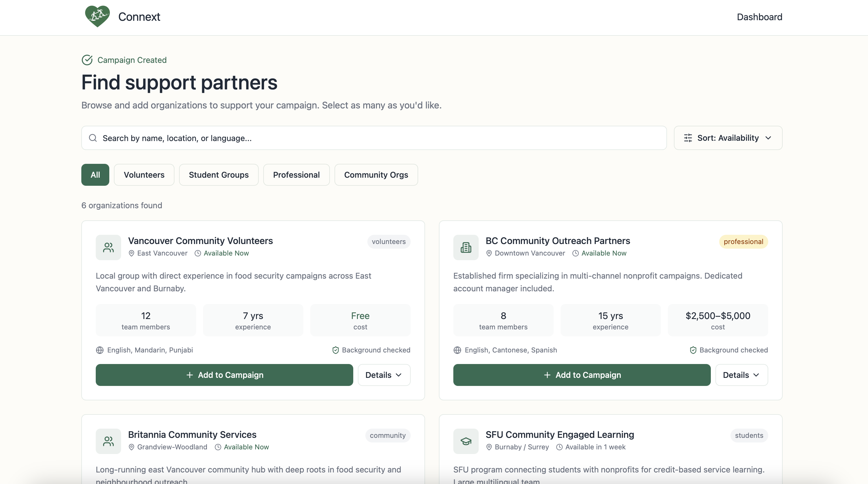
Task: Open the Dashboard link
Action: click(759, 17)
